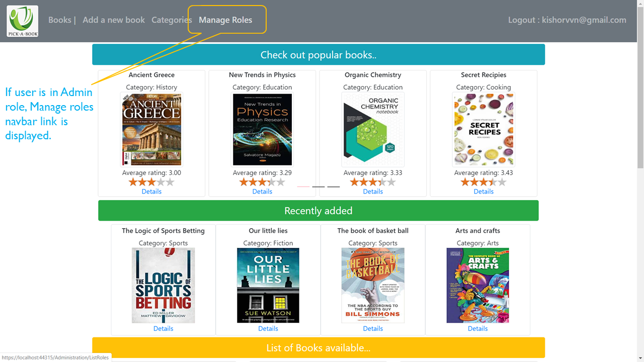Click the Book of Basketball cover
Screen dimensions: 644x362
(373, 285)
